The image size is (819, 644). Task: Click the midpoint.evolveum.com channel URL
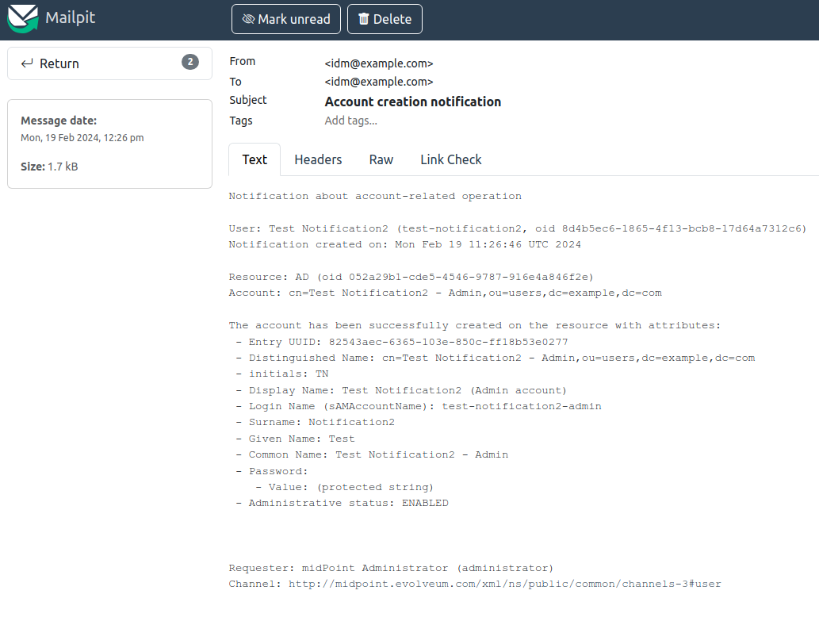(x=504, y=584)
